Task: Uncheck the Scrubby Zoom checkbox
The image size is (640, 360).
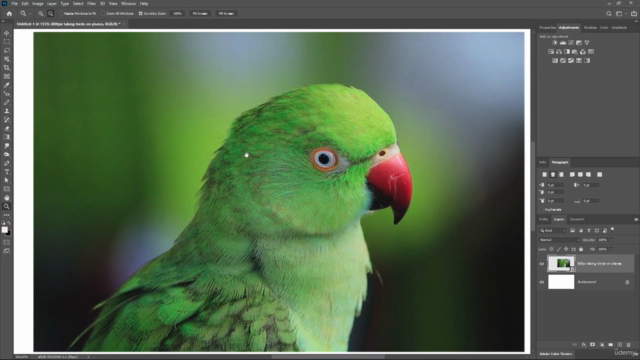Action: click(140, 13)
